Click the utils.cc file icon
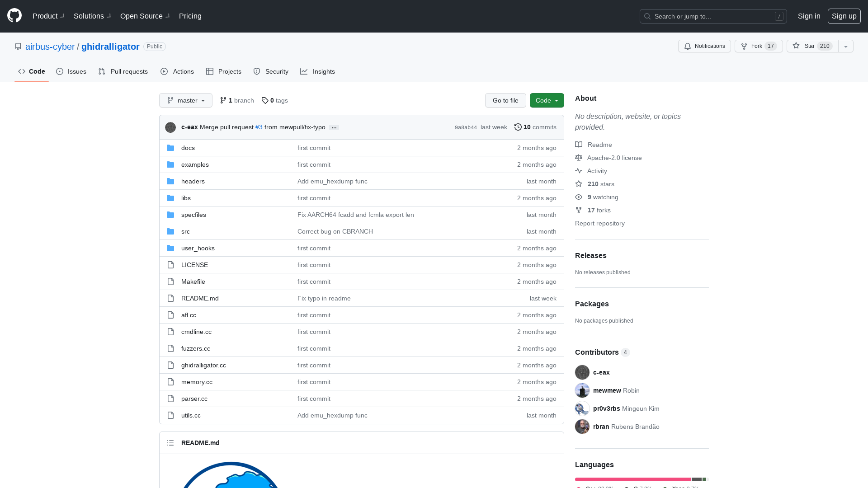Viewport: 868px width, 488px height. 170,415
